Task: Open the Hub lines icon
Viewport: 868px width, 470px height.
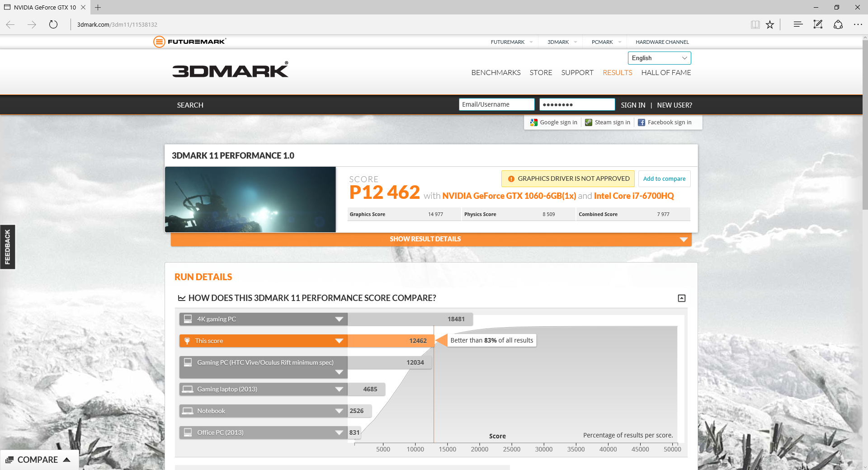Action: tap(798, 24)
